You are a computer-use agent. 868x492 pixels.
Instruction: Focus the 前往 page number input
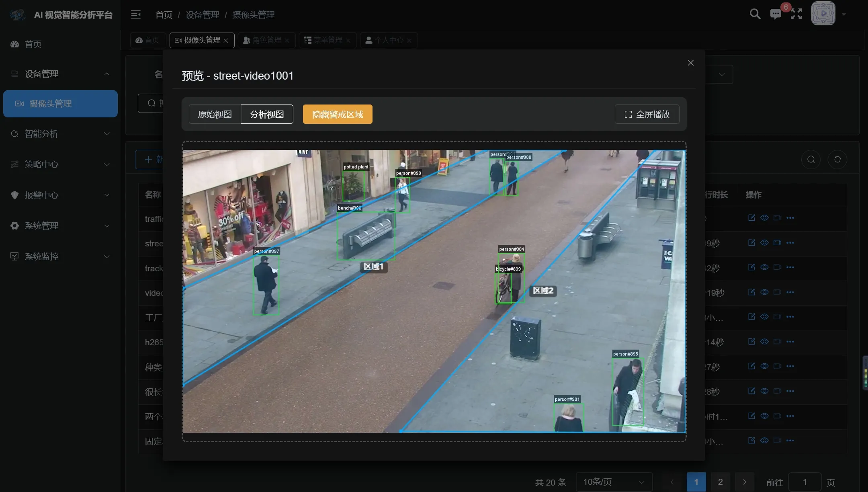coord(805,482)
